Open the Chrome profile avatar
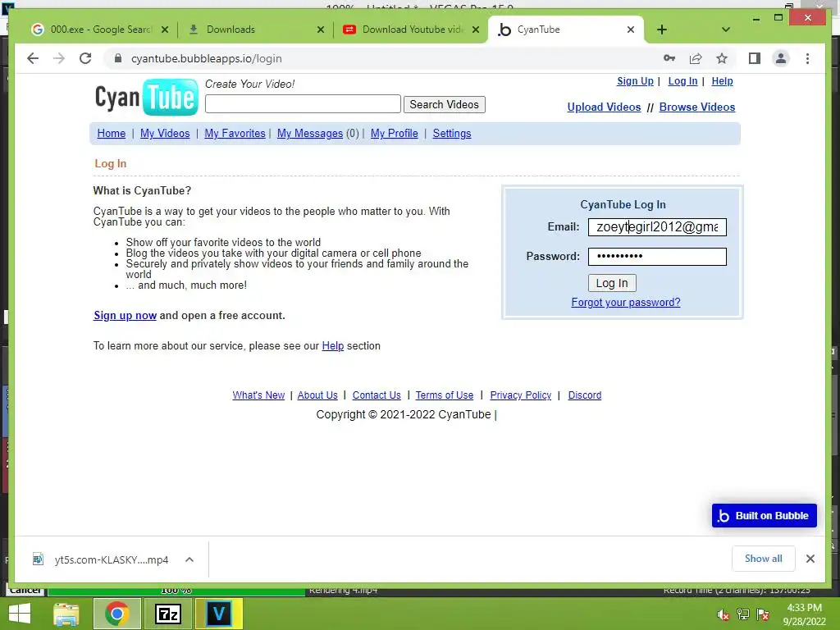840x630 pixels. pos(781,58)
